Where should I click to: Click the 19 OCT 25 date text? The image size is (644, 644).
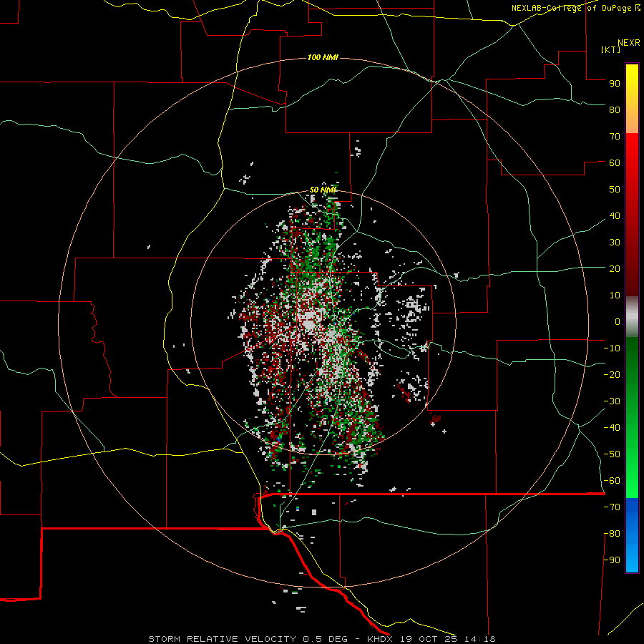pyautogui.click(x=429, y=639)
